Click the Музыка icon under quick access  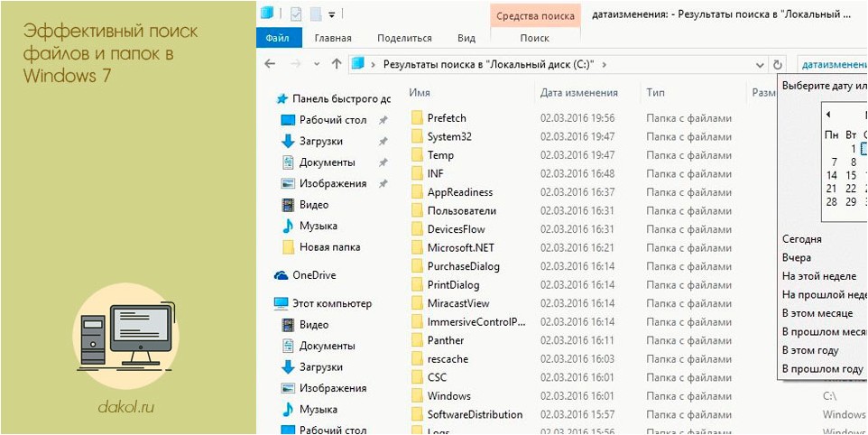click(288, 226)
